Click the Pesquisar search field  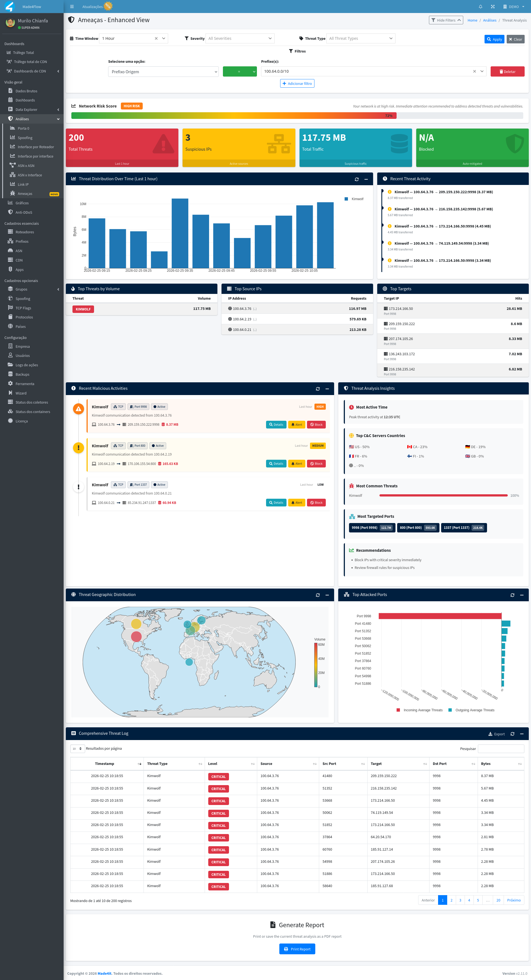point(501,748)
